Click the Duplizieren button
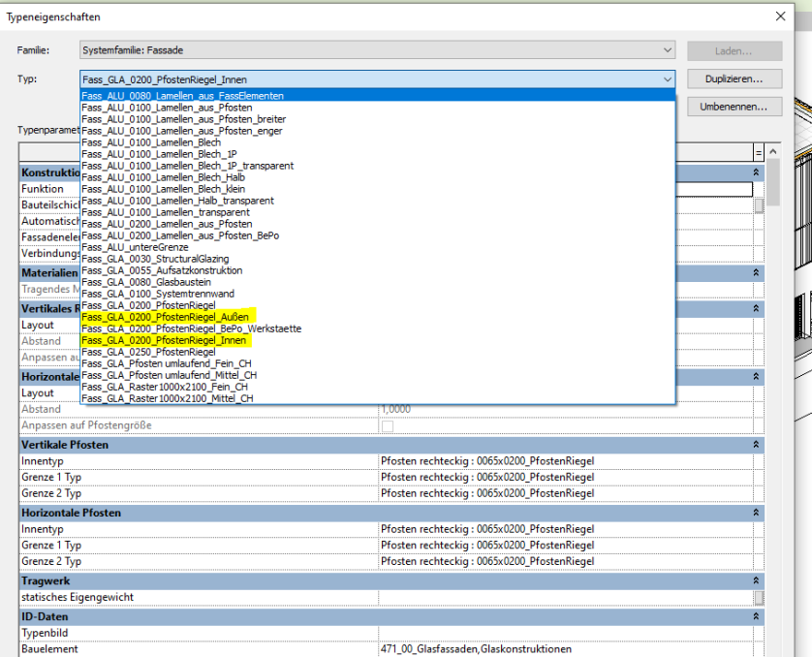This screenshot has height=657, width=812. [x=734, y=78]
